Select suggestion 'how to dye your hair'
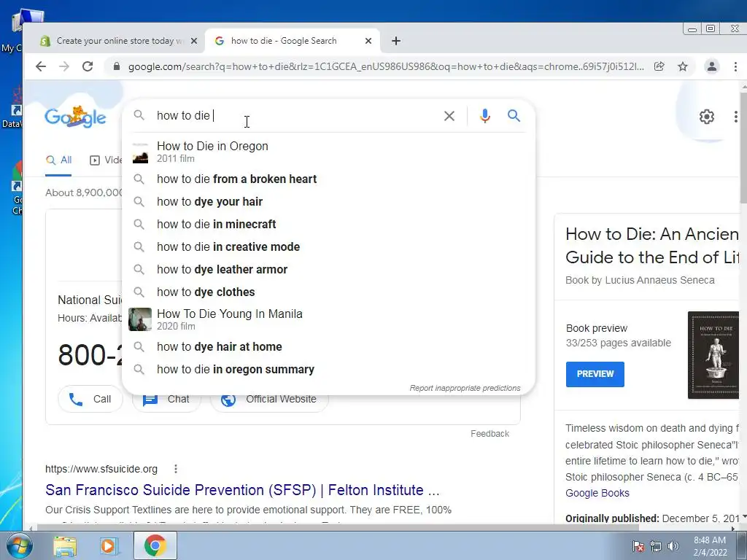747x560 pixels. pyautogui.click(x=329, y=202)
